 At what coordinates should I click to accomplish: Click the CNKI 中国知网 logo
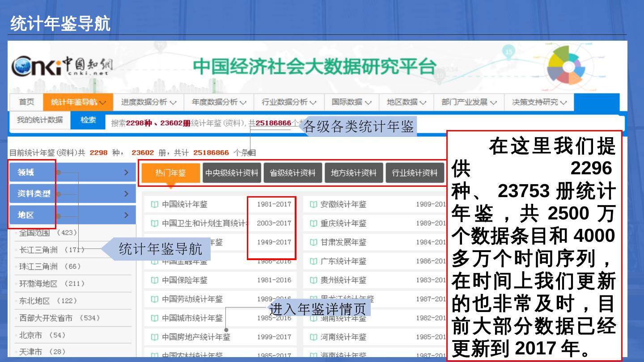(x=62, y=67)
